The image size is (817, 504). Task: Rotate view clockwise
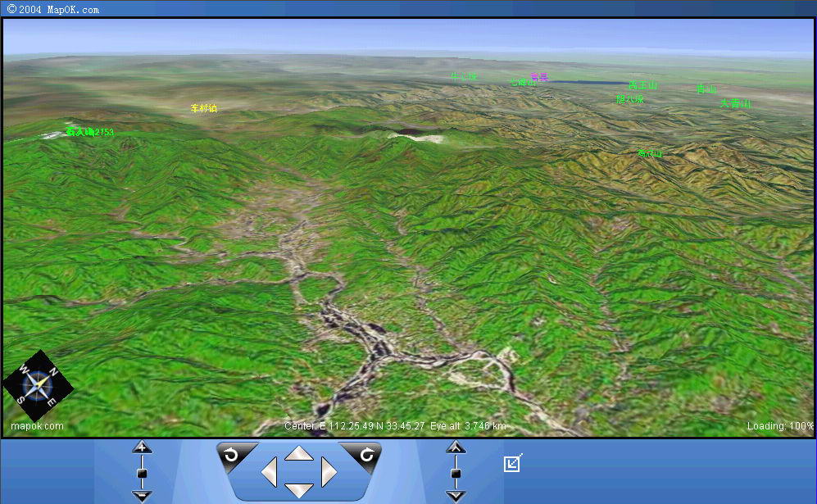pyautogui.click(x=365, y=455)
